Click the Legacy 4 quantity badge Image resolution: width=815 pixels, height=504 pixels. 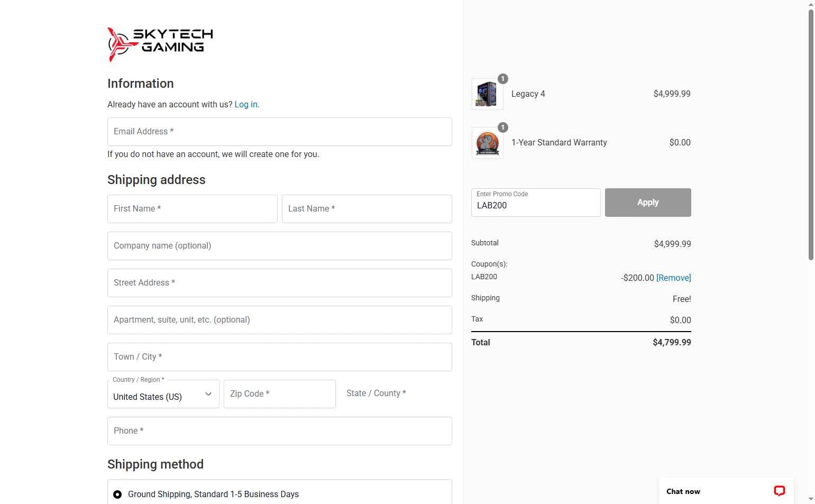pos(503,79)
